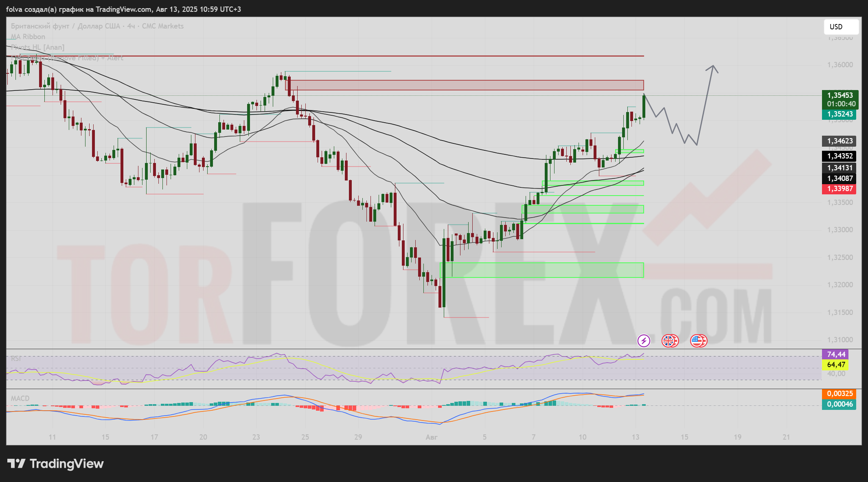
Task: Click the USD currency selector button
Action: pyautogui.click(x=841, y=27)
